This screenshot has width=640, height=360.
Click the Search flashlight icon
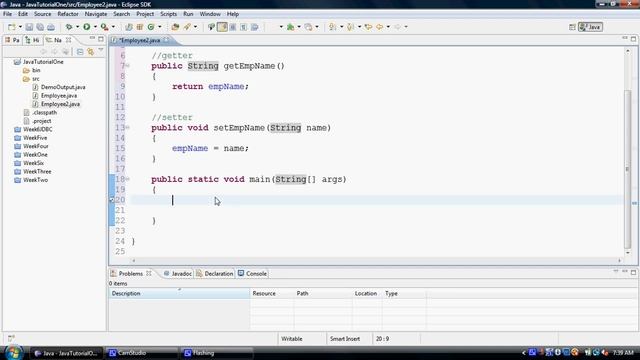[187, 27]
